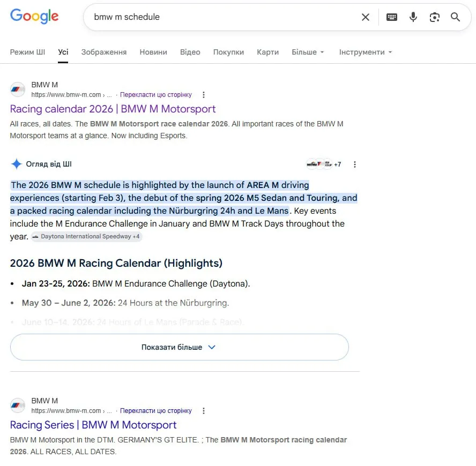Switch to Покупки tab
Image resolution: width=476 pixels, height=466 pixels.
228,52
